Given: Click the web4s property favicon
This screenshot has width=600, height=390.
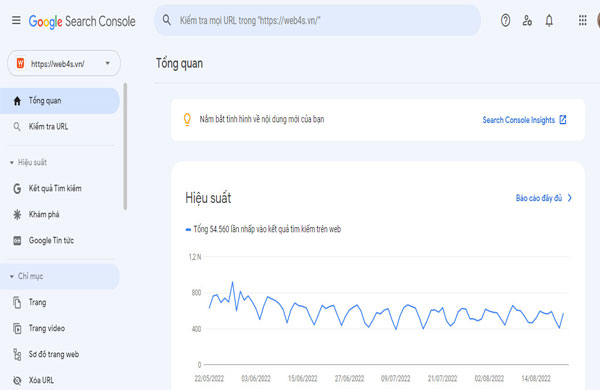Looking at the screenshot, I should click(x=20, y=63).
